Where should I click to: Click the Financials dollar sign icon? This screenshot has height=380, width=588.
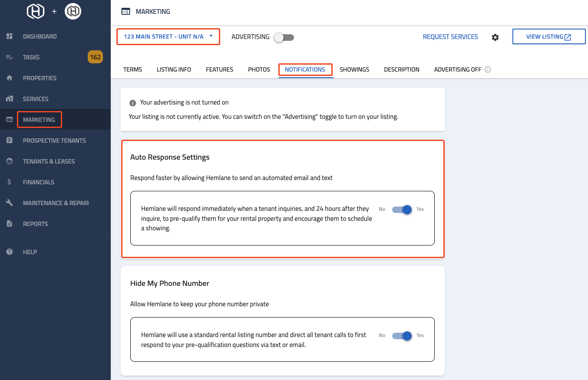pyautogui.click(x=10, y=182)
